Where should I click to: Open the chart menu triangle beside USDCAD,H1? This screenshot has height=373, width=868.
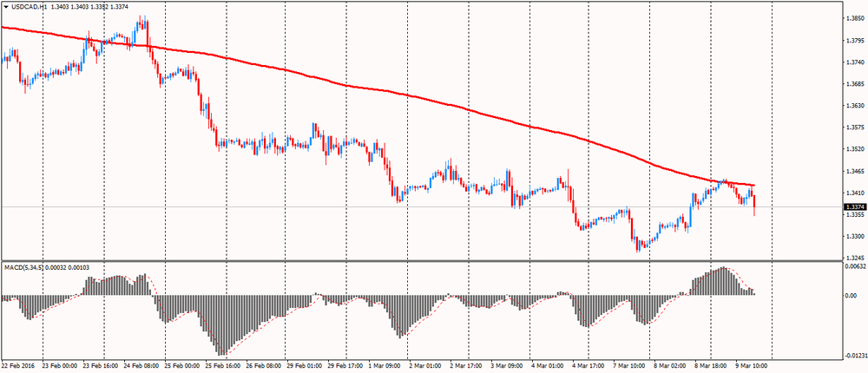point(5,7)
